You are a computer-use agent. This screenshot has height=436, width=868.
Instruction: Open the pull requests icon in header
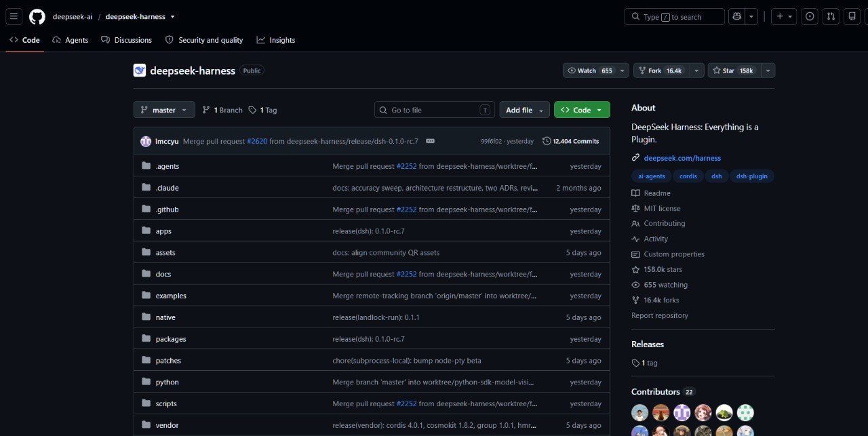pyautogui.click(x=831, y=17)
